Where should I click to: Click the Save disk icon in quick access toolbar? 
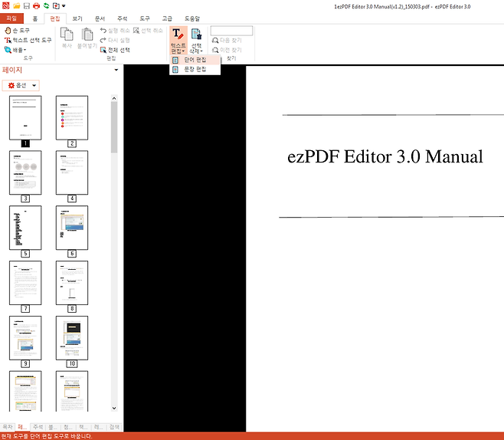tap(27, 6)
